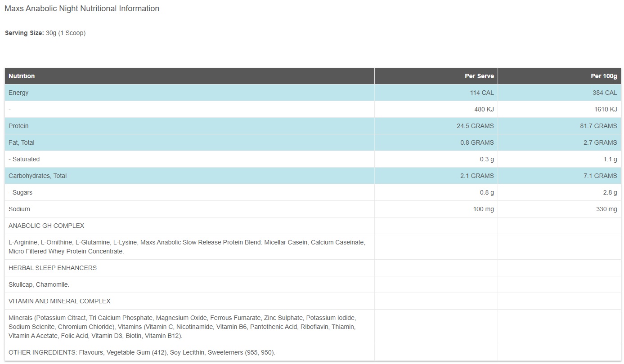Click the '30g (1 Scoop)' serving value
This screenshot has width=624, height=364.
(66, 33)
